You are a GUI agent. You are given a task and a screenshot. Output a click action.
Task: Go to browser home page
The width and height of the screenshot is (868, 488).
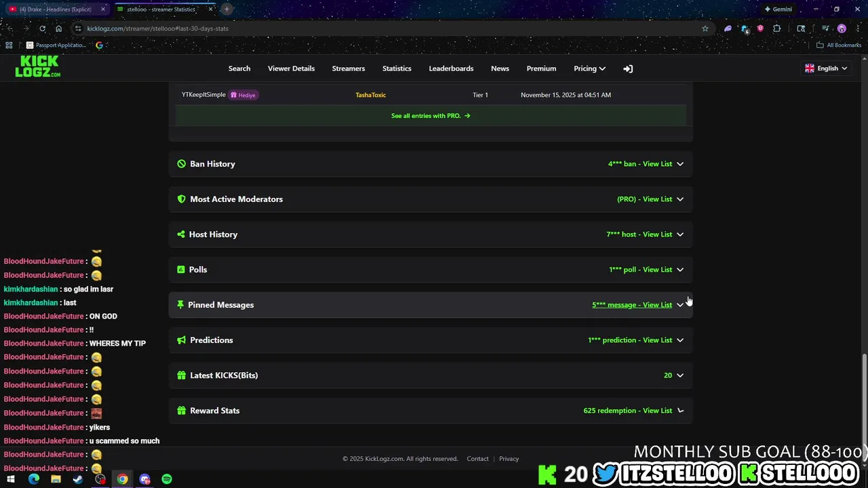coord(58,28)
